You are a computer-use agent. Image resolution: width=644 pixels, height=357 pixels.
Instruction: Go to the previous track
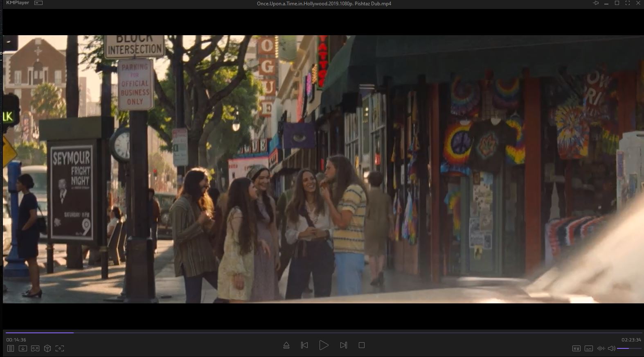[x=304, y=345]
